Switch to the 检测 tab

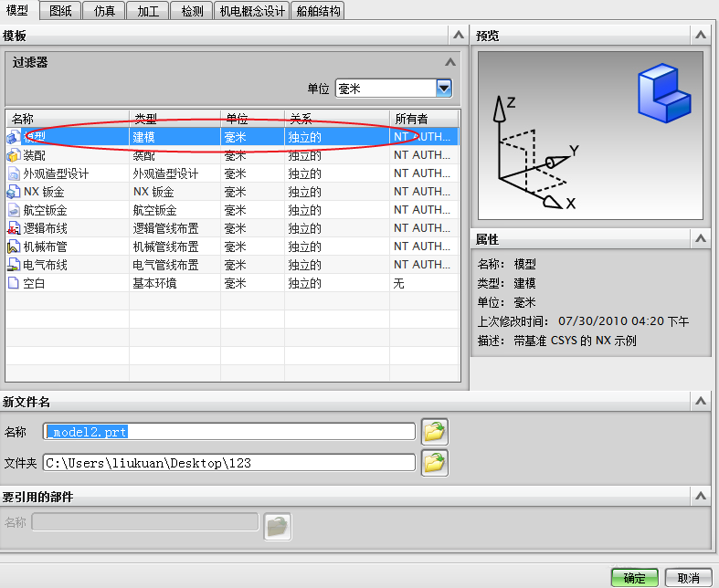[192, 11]
